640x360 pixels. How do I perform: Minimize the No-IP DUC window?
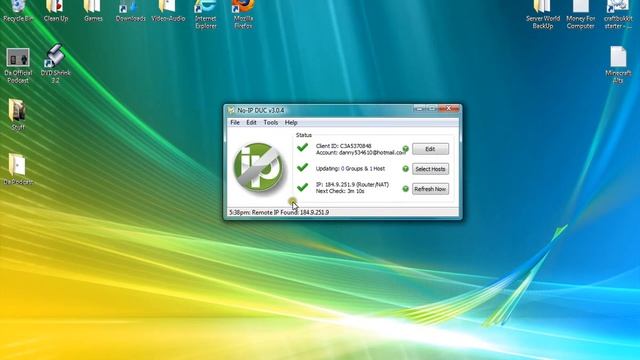coord(419,109)
